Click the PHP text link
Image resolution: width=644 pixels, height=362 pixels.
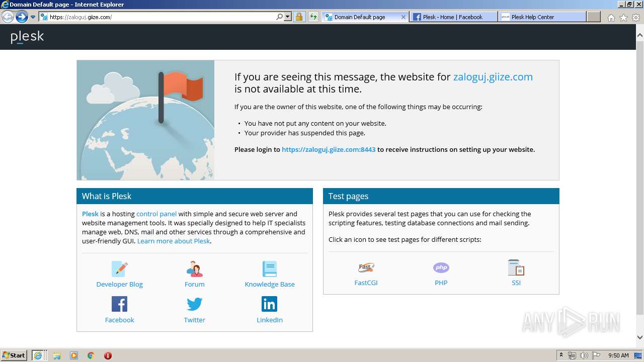pyautogui.click(x=441, y=283)
